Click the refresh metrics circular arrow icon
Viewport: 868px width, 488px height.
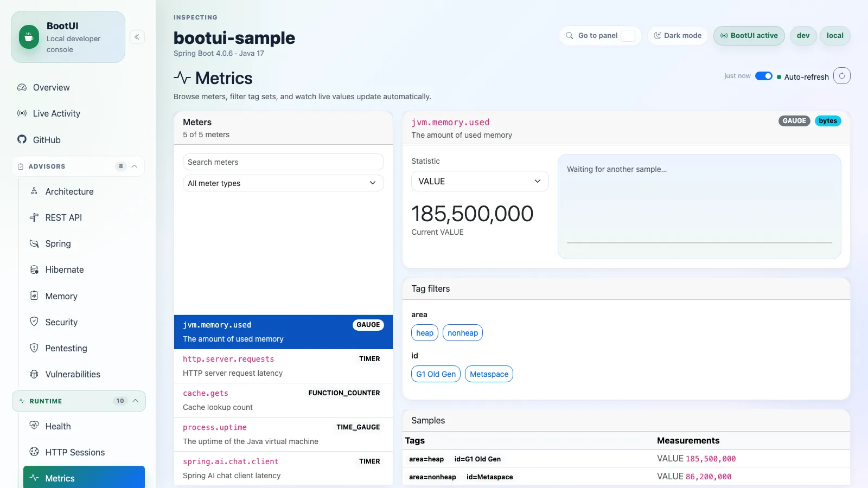click(x=842, y=76)
